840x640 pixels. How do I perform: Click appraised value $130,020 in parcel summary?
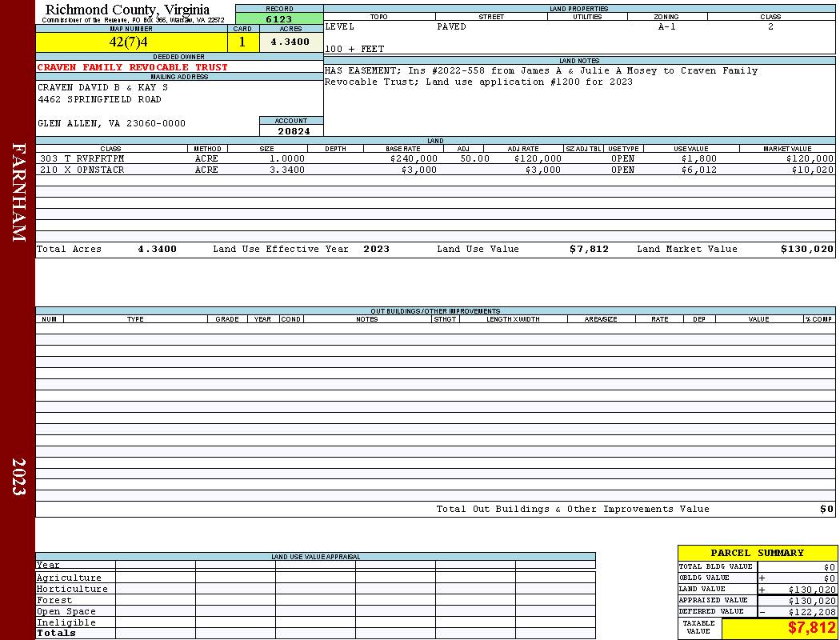[x=812, y=601]
